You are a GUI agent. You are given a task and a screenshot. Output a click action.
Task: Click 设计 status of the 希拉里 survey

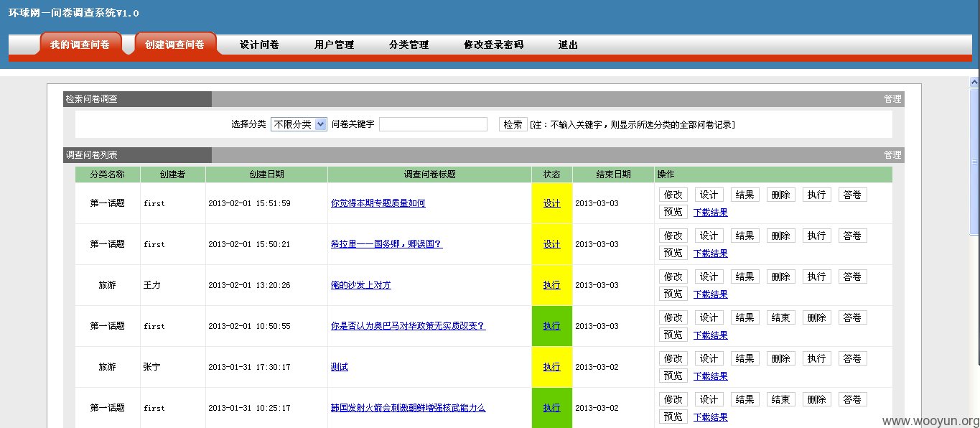551,244
